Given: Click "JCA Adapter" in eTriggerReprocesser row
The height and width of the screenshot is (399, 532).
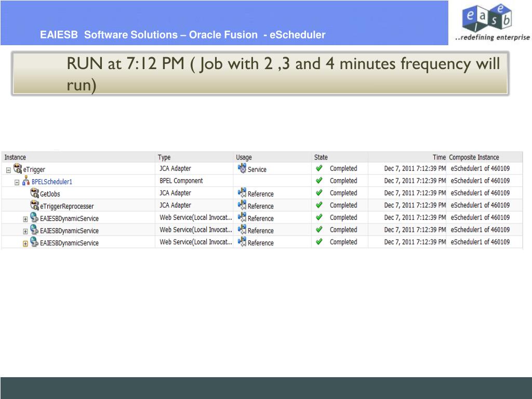Looking at the screenshot, I should [x=176, y=205].
